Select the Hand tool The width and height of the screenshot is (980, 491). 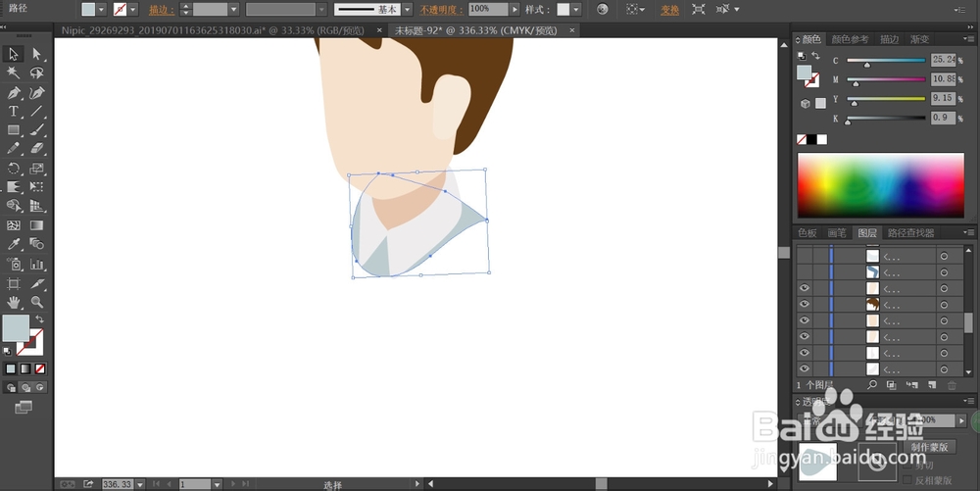click(x=13, y=303)
